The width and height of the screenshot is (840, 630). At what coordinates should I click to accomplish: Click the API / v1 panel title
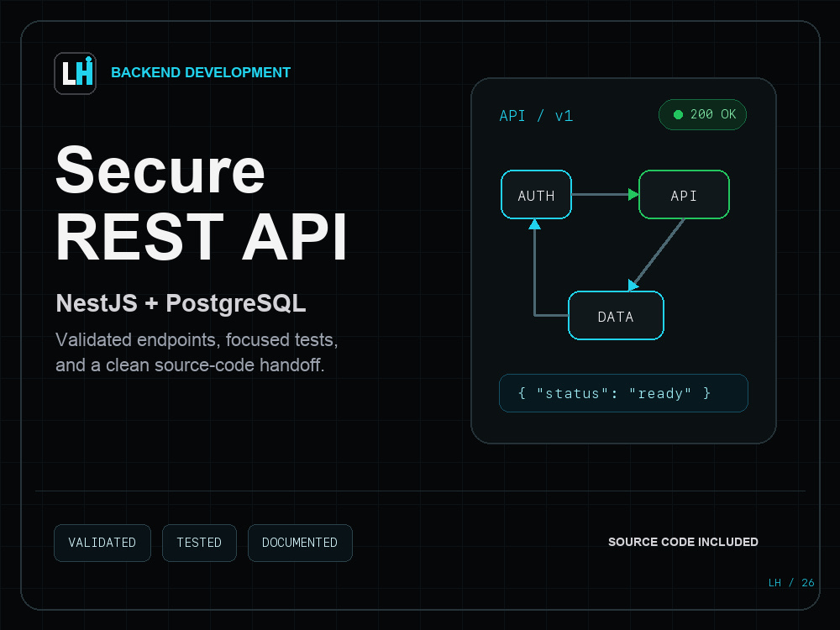[x=536, y=116]
